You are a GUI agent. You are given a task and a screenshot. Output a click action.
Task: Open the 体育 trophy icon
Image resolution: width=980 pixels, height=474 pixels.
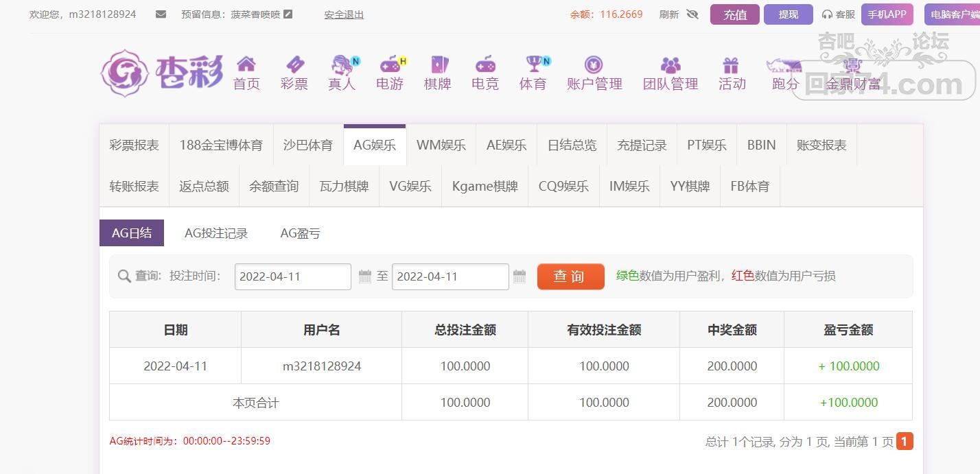[533, 64]
